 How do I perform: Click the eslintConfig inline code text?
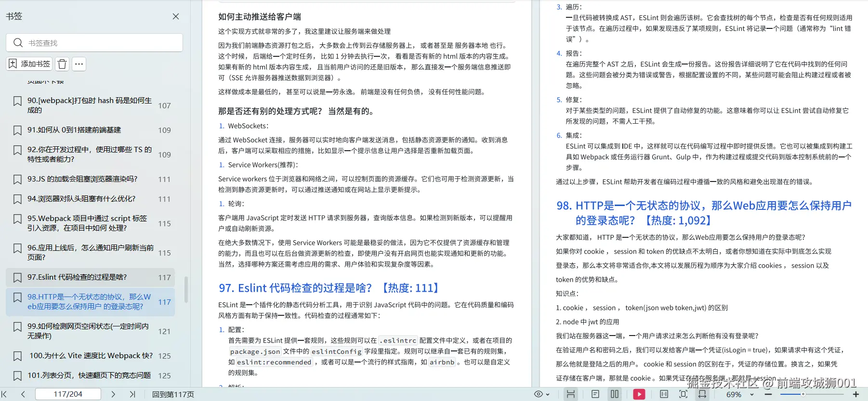coord(336,351)
